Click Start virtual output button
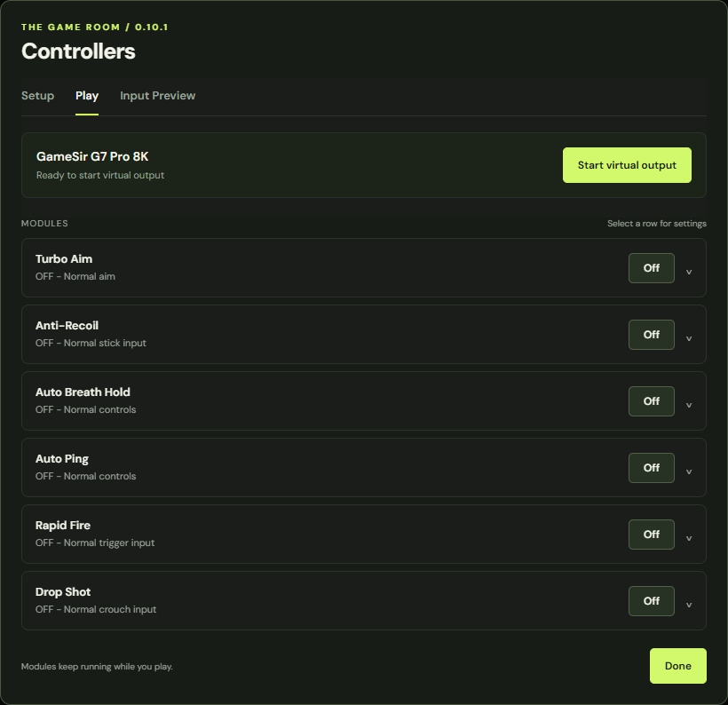Screen dimensions: 728x705 (x=627, y=165)
